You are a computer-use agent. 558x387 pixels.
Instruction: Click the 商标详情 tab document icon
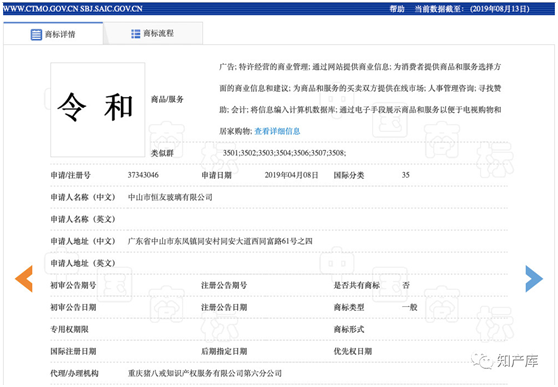[36, 35]
